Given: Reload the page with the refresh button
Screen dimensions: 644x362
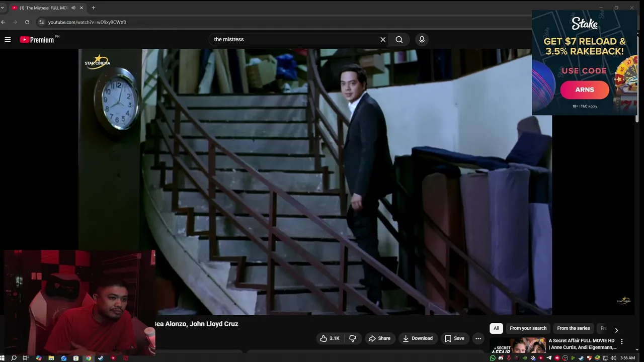Looking at the screenshot, I should 27,22.
